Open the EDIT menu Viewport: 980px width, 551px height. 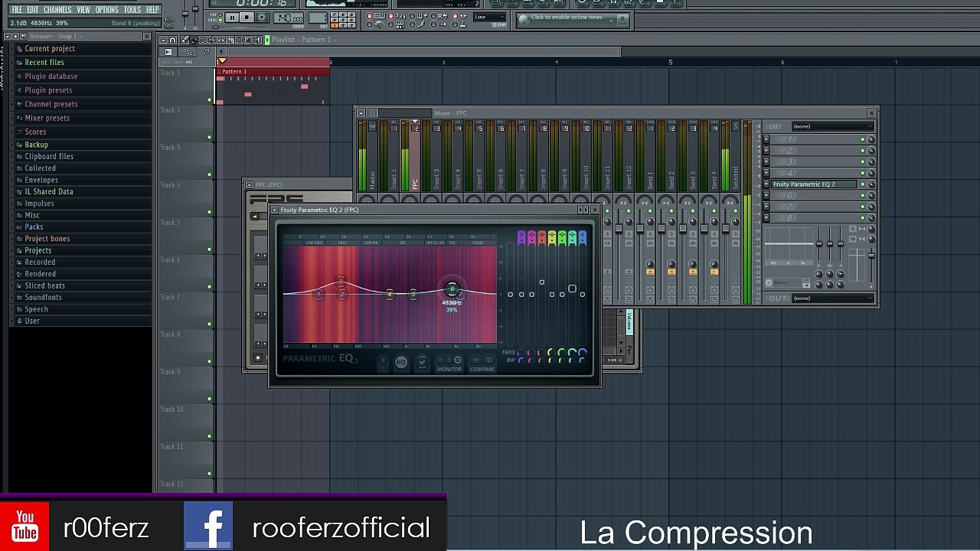click(x=33, y=10)
